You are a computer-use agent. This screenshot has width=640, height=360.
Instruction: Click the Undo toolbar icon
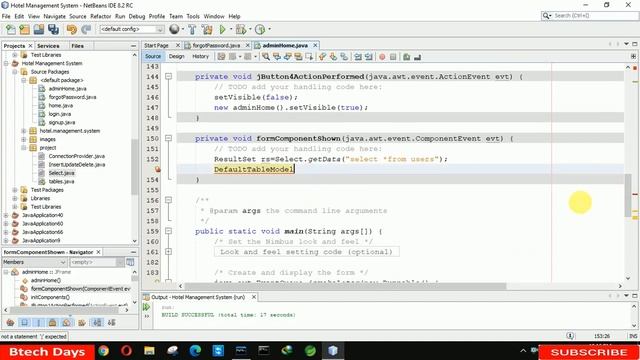pyautogui.click(x=71, y=29)
